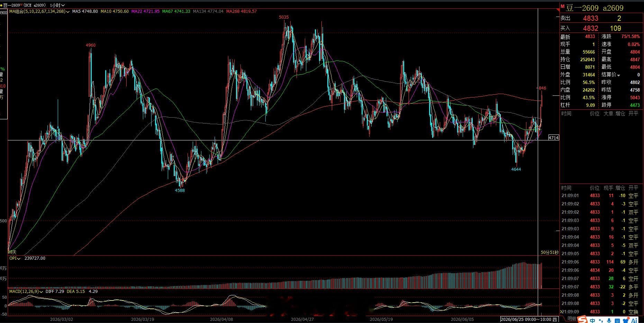Select the MA268 4819.57 legend value
The height and width of the screenshot is (323, 644).
[242, 11]
